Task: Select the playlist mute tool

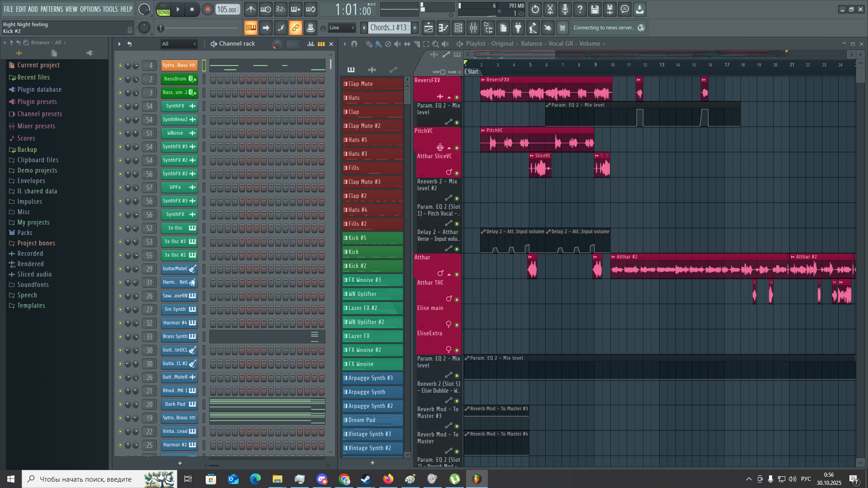Action: coord(397,44)
